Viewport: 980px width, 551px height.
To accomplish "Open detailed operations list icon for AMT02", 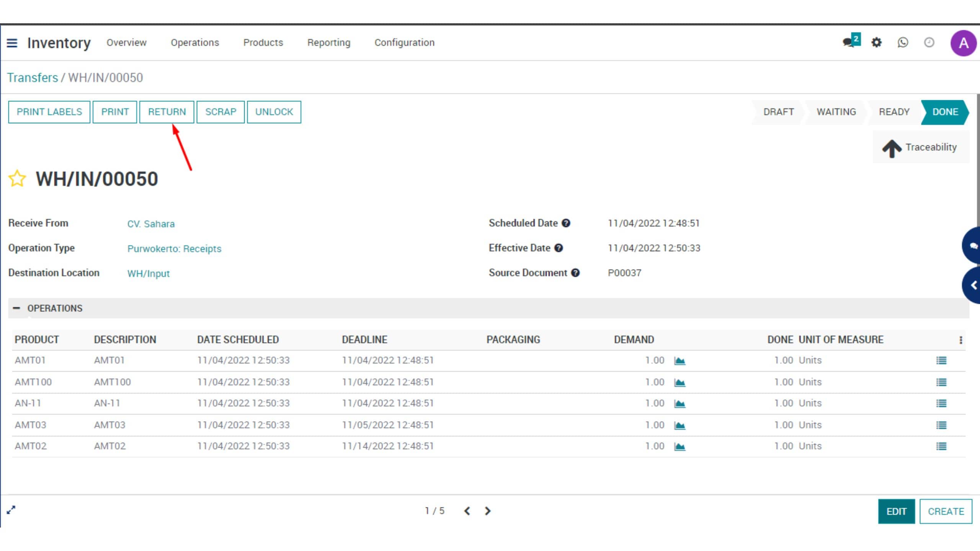I will [941, 446].
